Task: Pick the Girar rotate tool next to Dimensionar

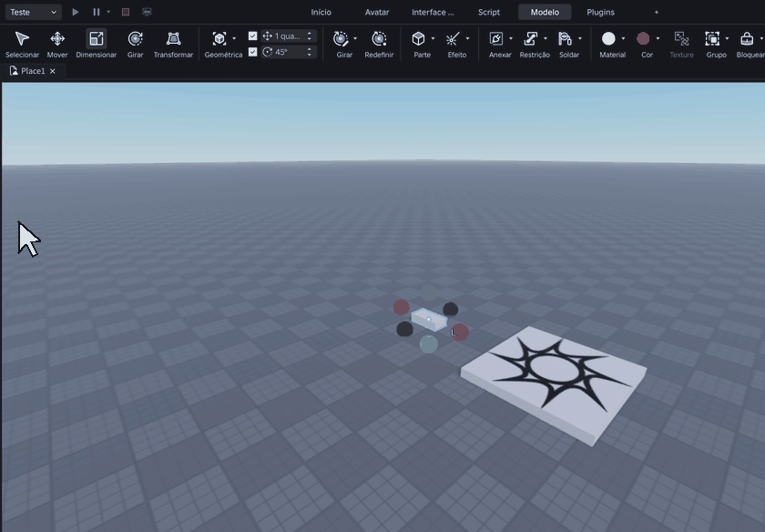Action: (135, 39)
